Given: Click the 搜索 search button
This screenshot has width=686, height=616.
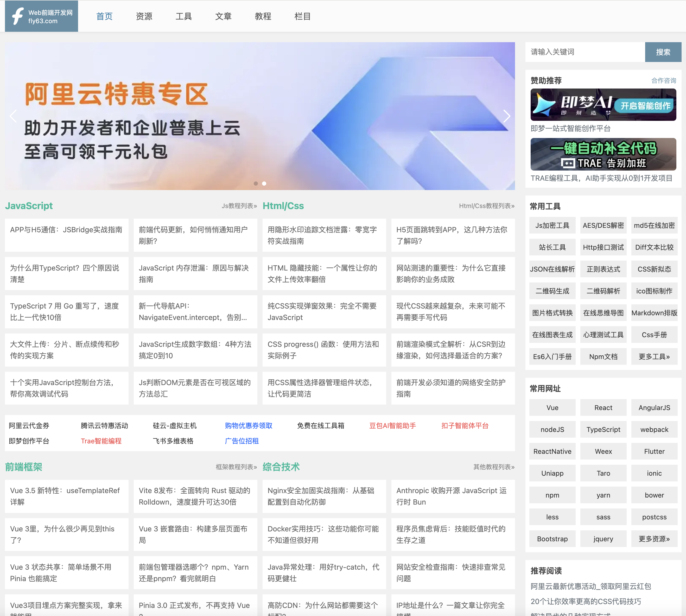Looking at the screenshot, I should coord(663,52).
